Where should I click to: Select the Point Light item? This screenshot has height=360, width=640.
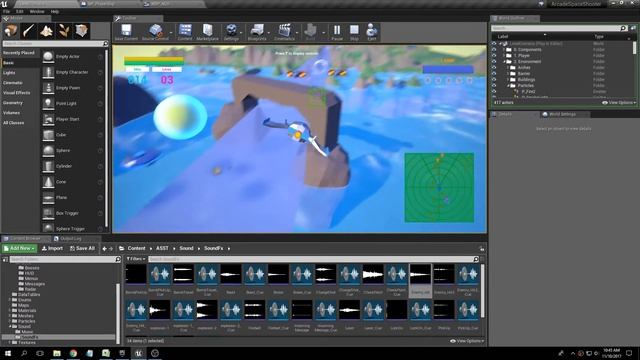72,104
